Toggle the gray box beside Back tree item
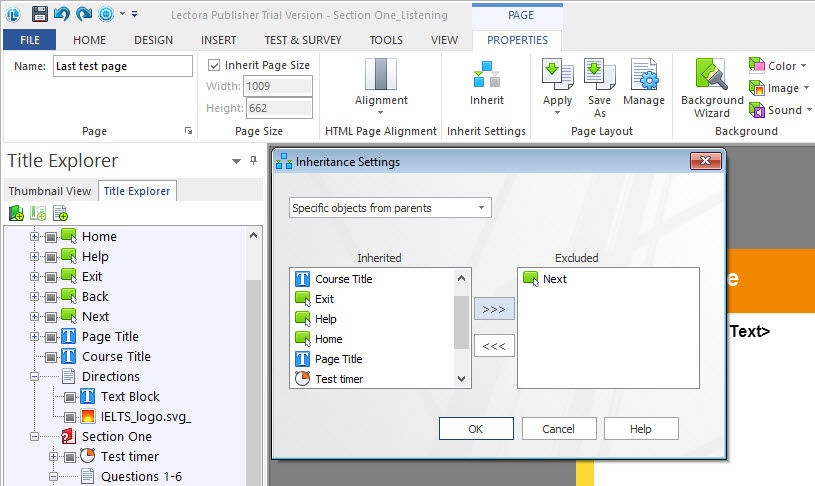Image resolution: width=815 pixels, height=486 pixels. coord(50,297)
